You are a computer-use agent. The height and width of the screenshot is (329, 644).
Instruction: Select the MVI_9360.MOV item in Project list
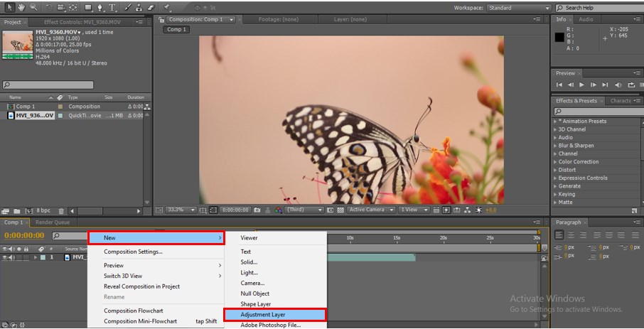pos(35,116)
